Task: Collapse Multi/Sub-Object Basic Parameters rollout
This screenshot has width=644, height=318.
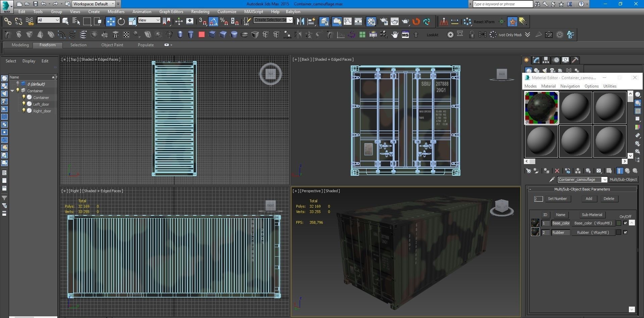Action: [x=582, y=189]
